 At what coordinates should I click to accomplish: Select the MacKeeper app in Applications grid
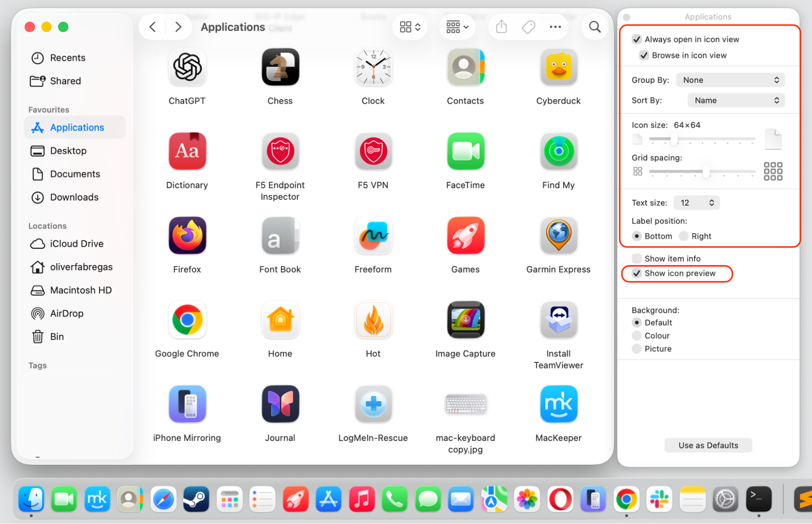559,404
